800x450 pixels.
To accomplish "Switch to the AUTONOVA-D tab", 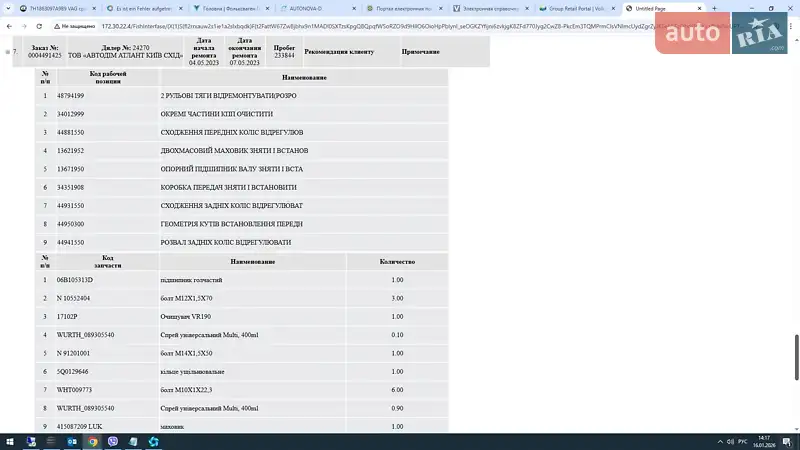I will [317, 9].
